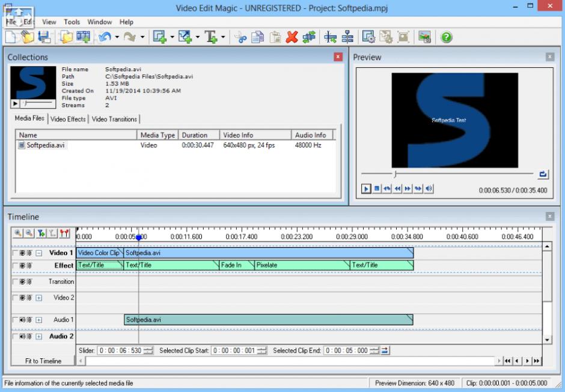Click the filter with green arrow icon
This screenshot has width=565, height=392.
point(41,234)
